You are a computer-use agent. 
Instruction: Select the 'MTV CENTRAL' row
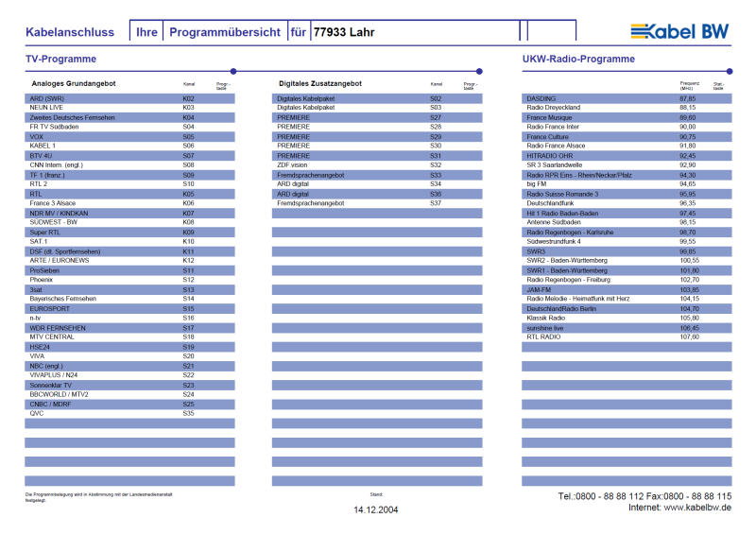point(129,337)
